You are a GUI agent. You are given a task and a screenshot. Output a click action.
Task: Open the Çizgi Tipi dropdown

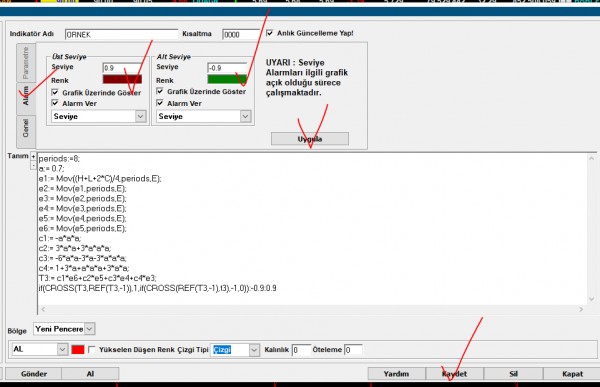tap(254, 350)
